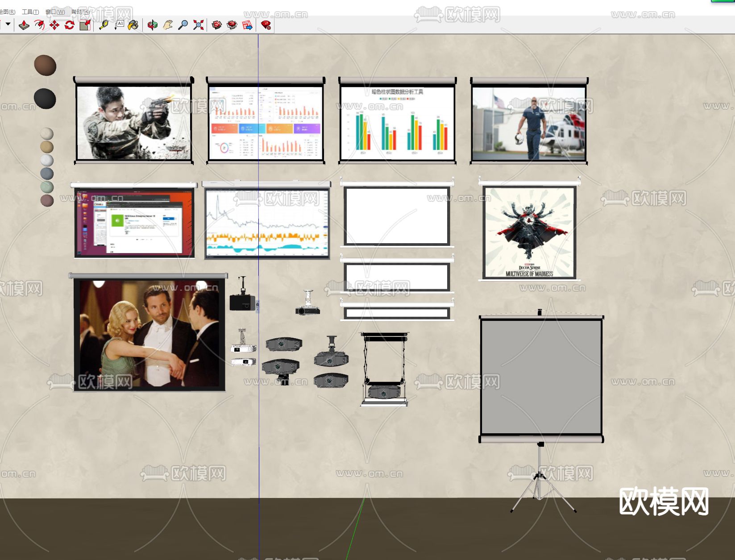Image resolution: width=735 pixels, height=560 pixels.
Task: Pick the cream material sphere
Action: coord(47,134)
